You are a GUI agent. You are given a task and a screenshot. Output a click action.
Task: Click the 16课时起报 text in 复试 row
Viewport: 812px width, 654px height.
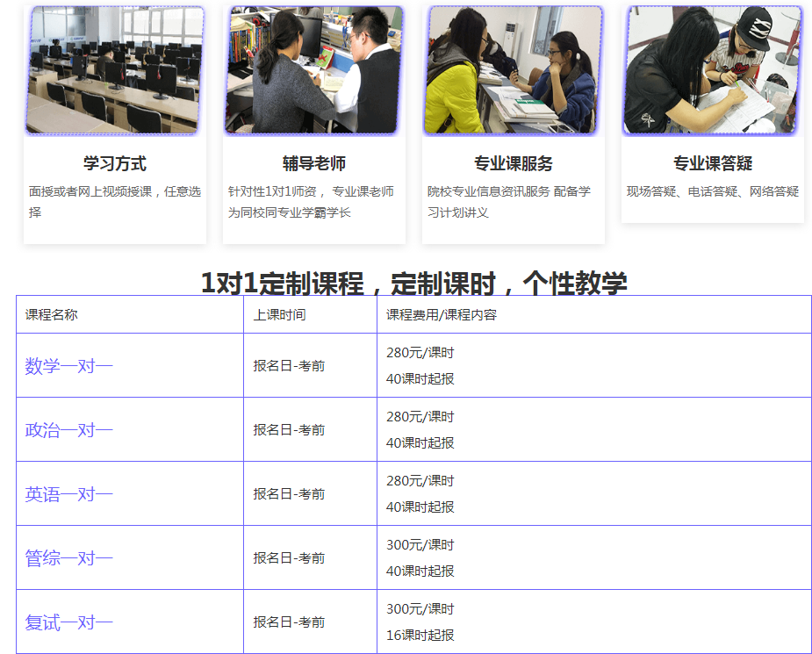point(420,636)
